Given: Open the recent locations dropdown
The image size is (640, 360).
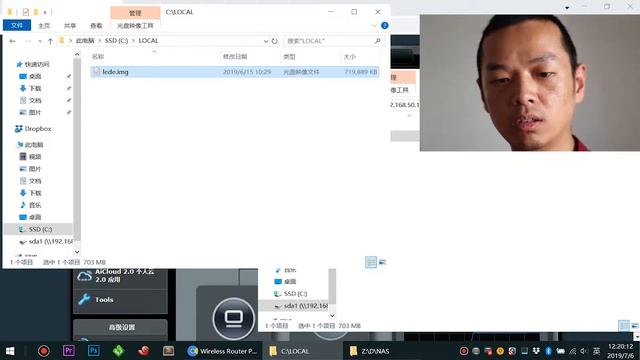Looking at the screenshot, I should tap(40, 41).
